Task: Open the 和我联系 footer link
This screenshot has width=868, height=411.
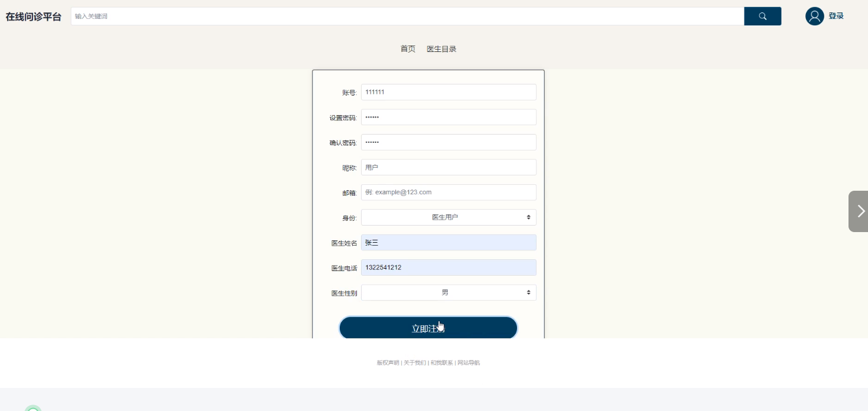Action: (441, 363)
